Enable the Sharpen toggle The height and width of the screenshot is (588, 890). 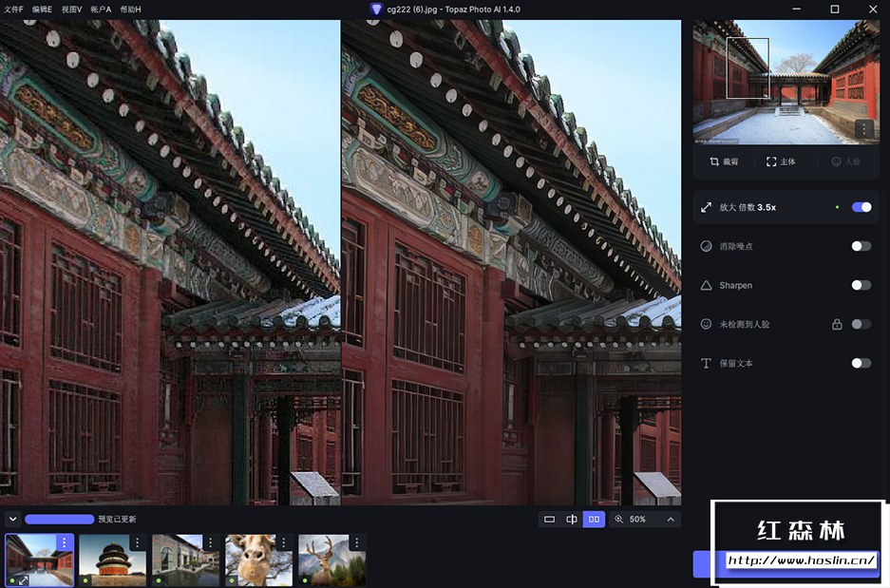coord(862,285)
